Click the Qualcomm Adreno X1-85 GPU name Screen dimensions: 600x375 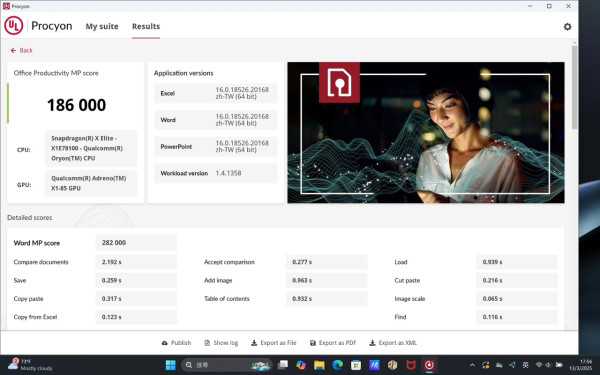tap(91, 183)
